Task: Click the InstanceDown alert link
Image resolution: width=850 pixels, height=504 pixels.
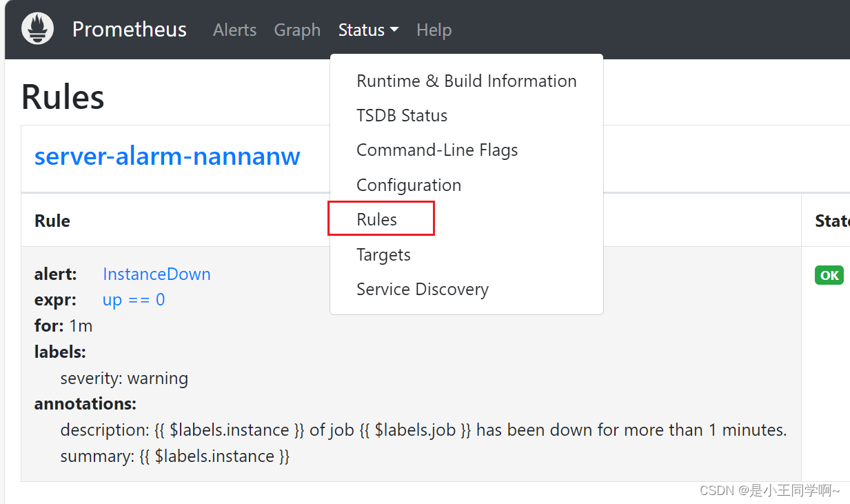Action: pos(156,274)
